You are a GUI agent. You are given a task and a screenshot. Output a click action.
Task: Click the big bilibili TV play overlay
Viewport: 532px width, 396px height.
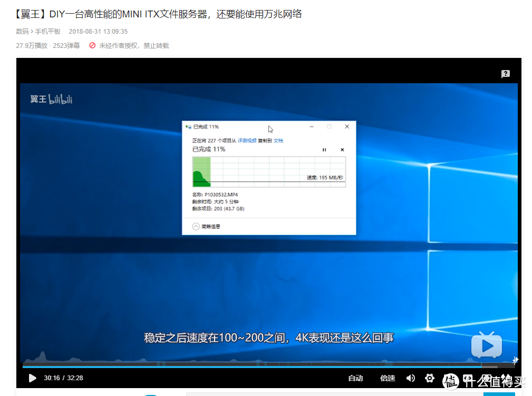[486, 345]
